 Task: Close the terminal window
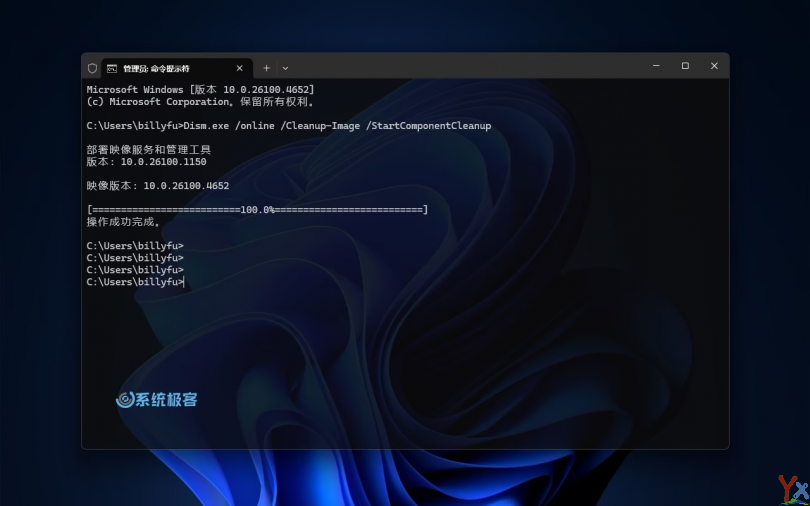point(714,66)
